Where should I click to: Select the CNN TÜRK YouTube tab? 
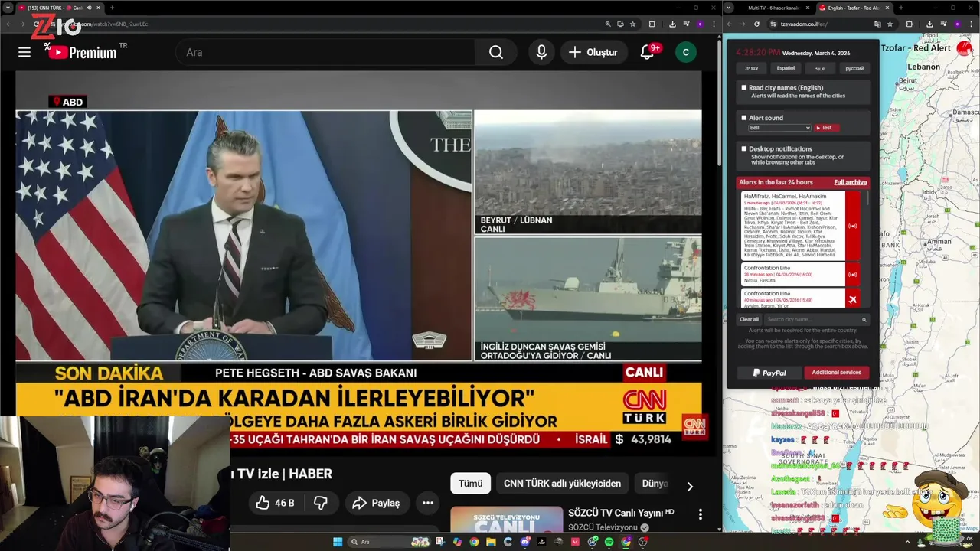point(60,8)
